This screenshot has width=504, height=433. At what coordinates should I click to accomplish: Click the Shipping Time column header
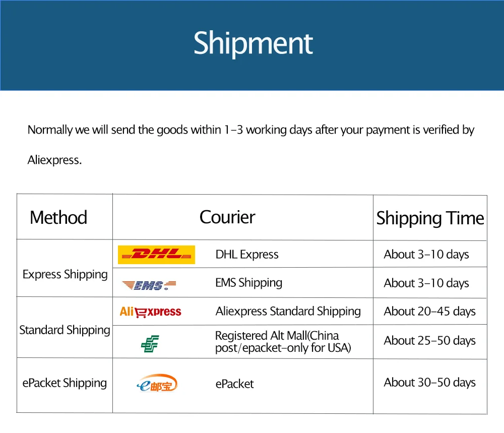click(430, 219)
